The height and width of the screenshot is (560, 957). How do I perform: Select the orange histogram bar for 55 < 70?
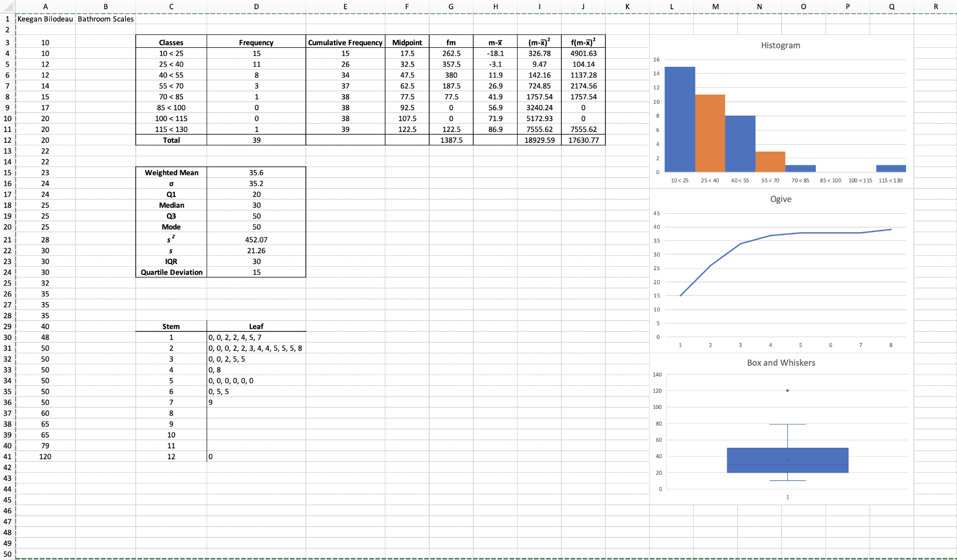pos(770,162)
